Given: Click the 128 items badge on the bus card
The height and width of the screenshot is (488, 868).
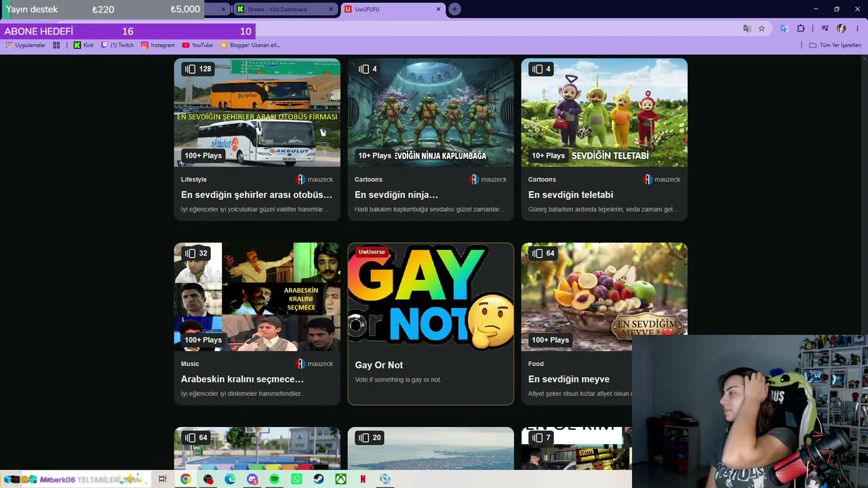Looking at the screenshot, I should [x=198, y=69].
